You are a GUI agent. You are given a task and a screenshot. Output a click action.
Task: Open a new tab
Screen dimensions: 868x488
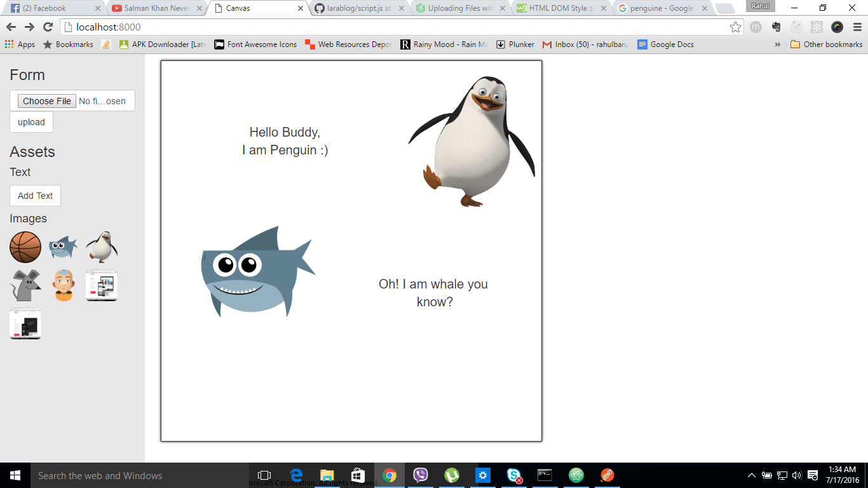tap(724, 8)
